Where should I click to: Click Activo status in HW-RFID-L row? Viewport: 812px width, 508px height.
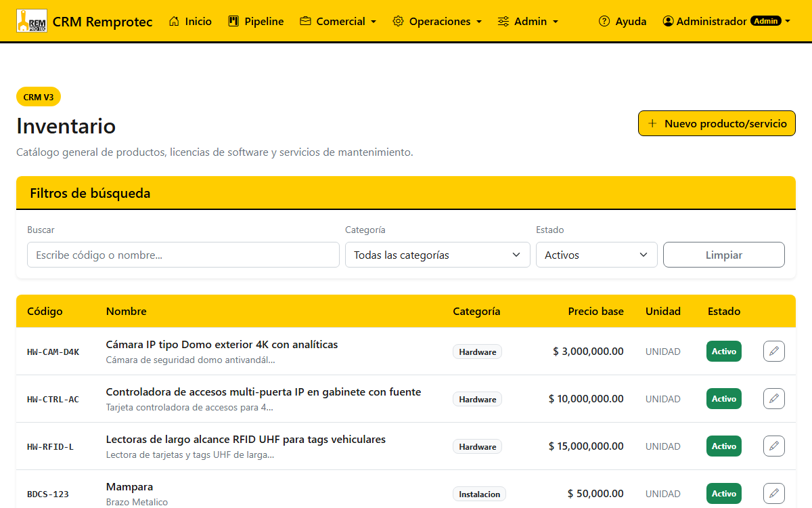724,446
